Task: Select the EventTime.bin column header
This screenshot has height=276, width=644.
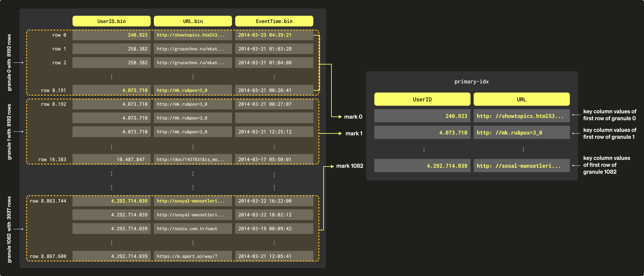Action: pyautogui.click(x=274, y=21)
